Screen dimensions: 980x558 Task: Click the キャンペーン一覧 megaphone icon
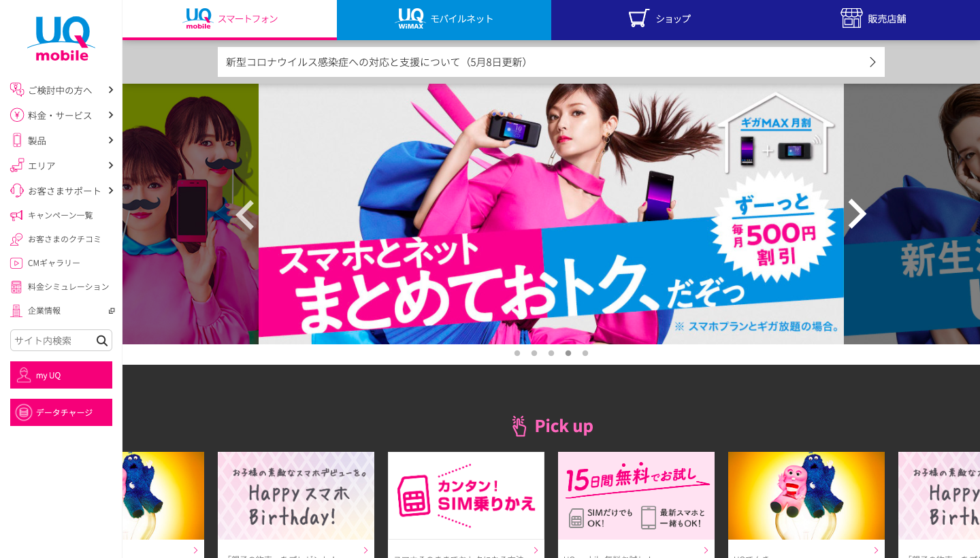[x=16, y=215]
